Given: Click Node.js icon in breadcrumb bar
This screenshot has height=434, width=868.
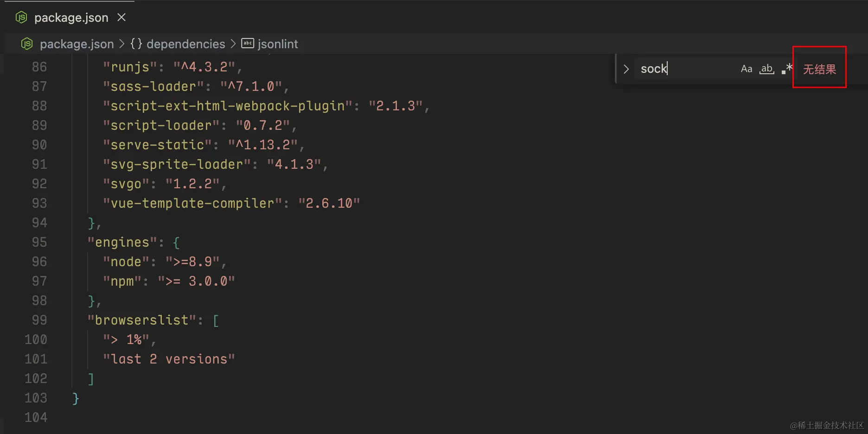Looking at the screenshot, I should point(27,44).
